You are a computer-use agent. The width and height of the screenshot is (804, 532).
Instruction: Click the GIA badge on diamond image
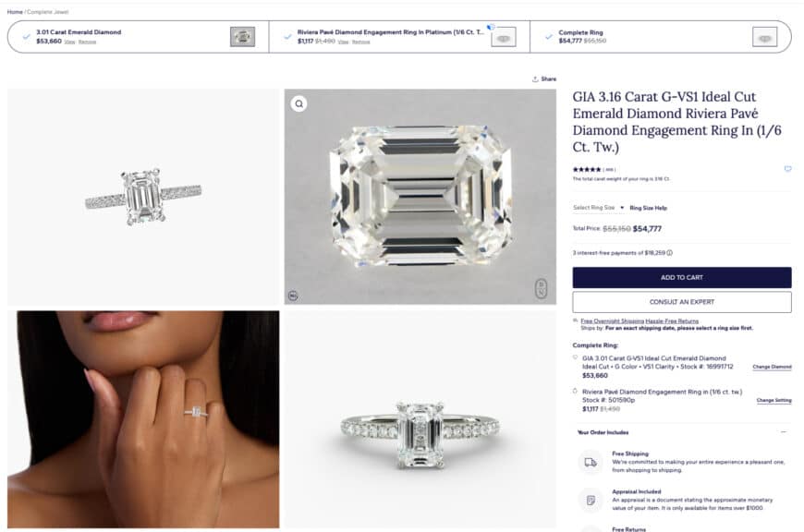pyautogui.click(x=542, y=288)
